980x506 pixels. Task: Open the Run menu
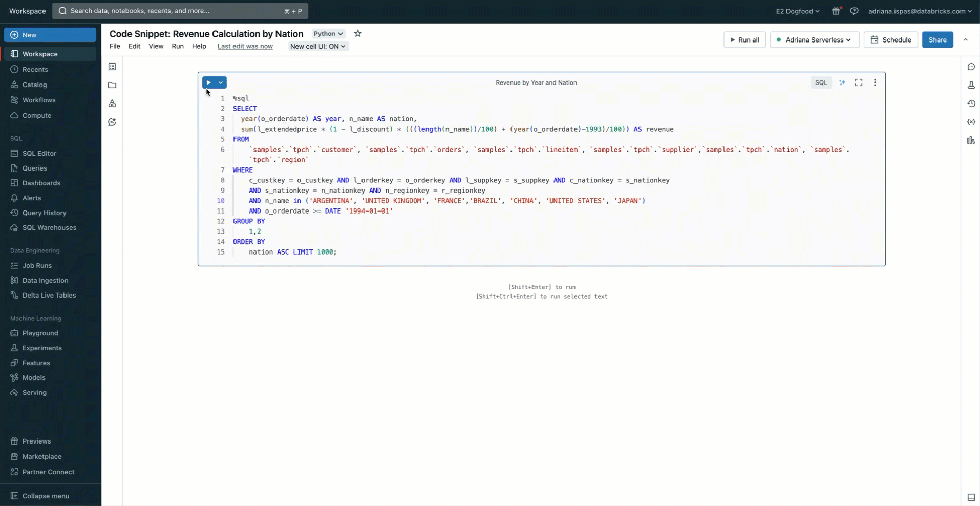point(178,46)
